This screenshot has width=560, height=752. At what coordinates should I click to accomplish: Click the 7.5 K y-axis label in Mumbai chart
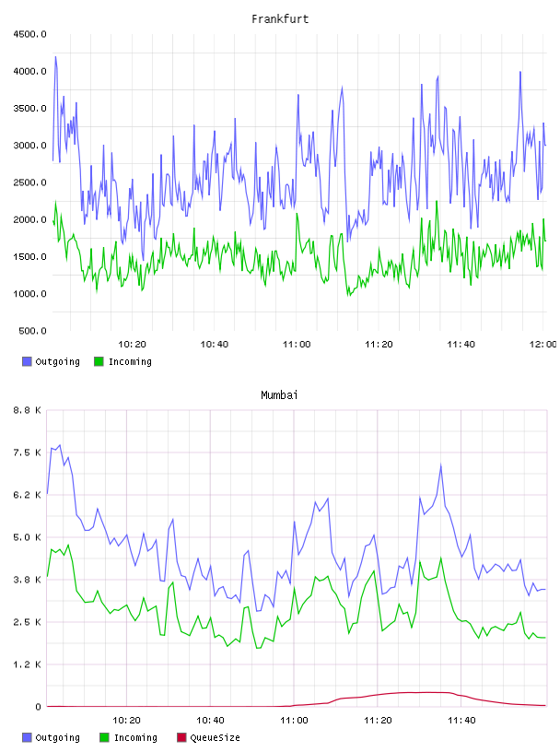point(28,452)
